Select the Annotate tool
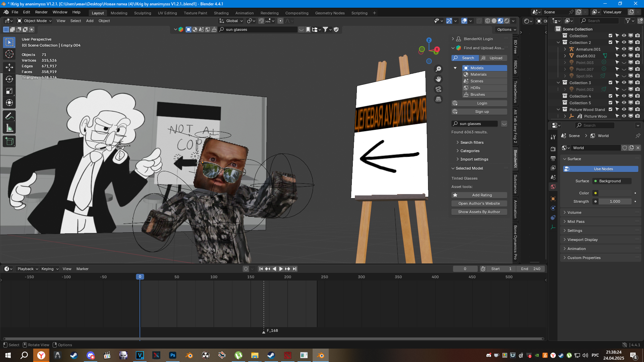 [x=9, y=116]
